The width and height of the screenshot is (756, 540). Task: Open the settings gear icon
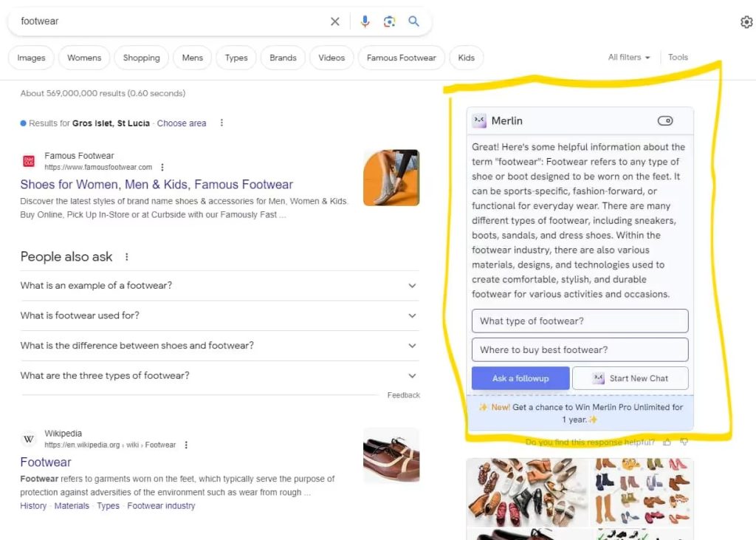[746, 22]
